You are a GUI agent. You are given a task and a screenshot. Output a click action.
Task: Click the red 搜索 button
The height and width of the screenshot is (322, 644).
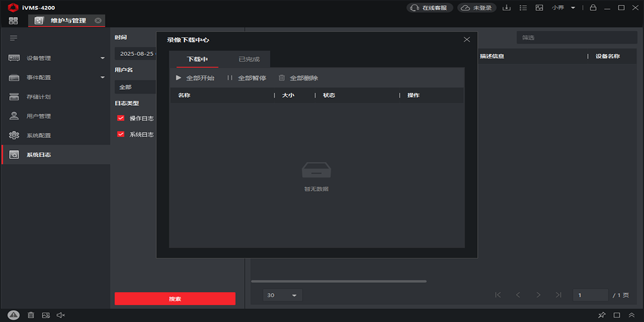[175, 299]
